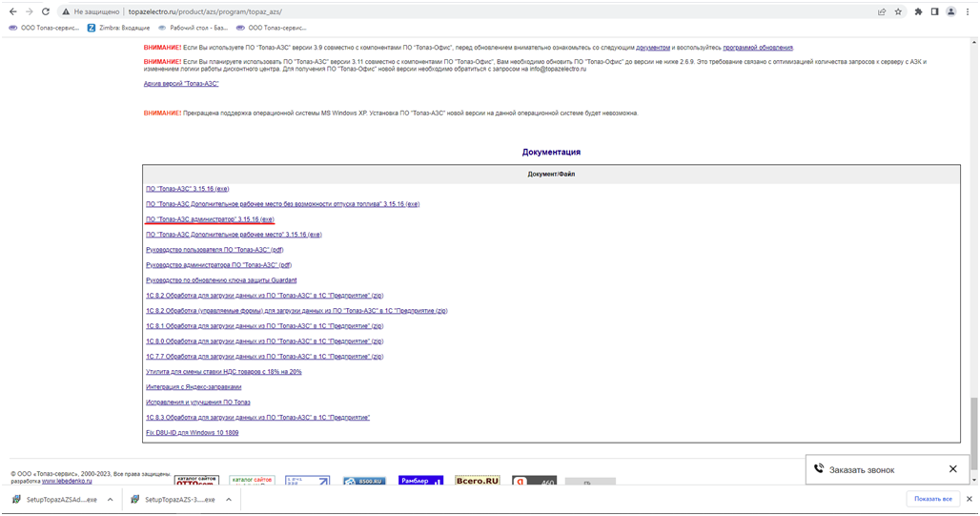This screenshot has height=516, width=980.
Task: Download ПО "Топаз-АЗС администратор" 3.15.16 (exe)
Action: (210, 219)
